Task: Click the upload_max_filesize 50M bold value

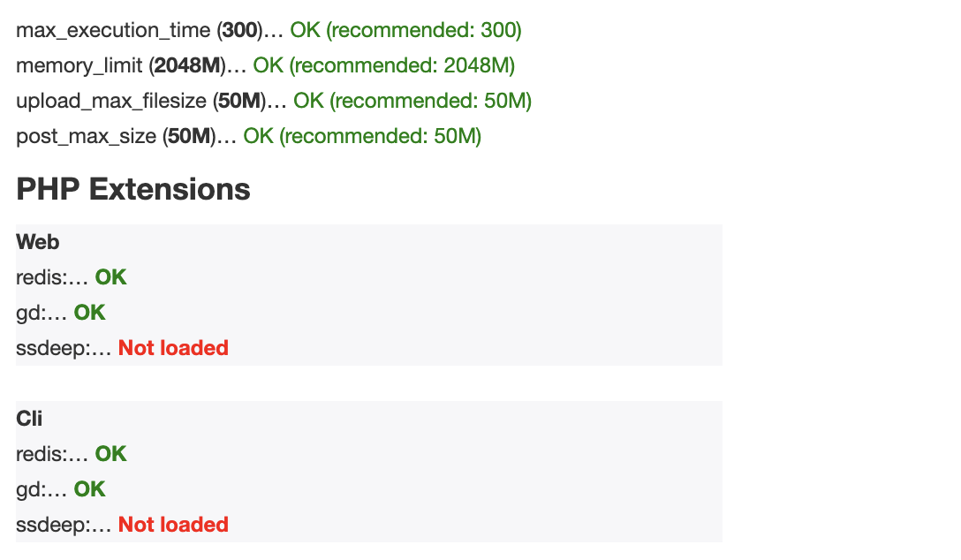Action: click(240, 101)
